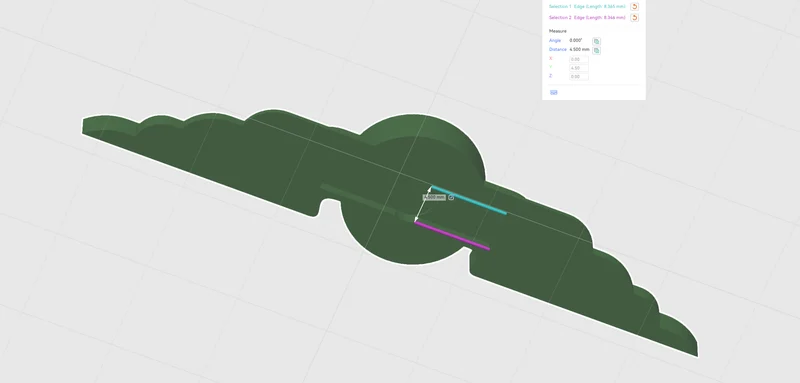This screenshot has width=800, height=383.
Task: Click the Measure section heading
Action: [x=558, y=31]
